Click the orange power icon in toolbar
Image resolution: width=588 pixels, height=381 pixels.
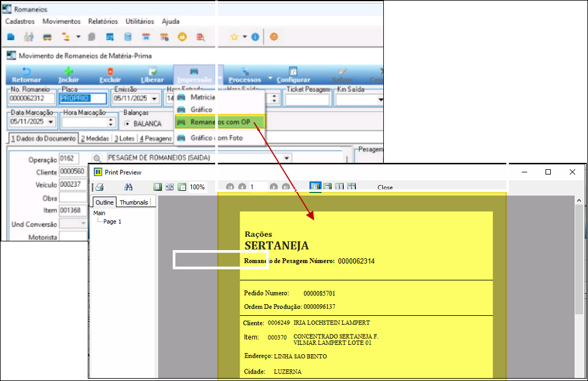[273, 37]
